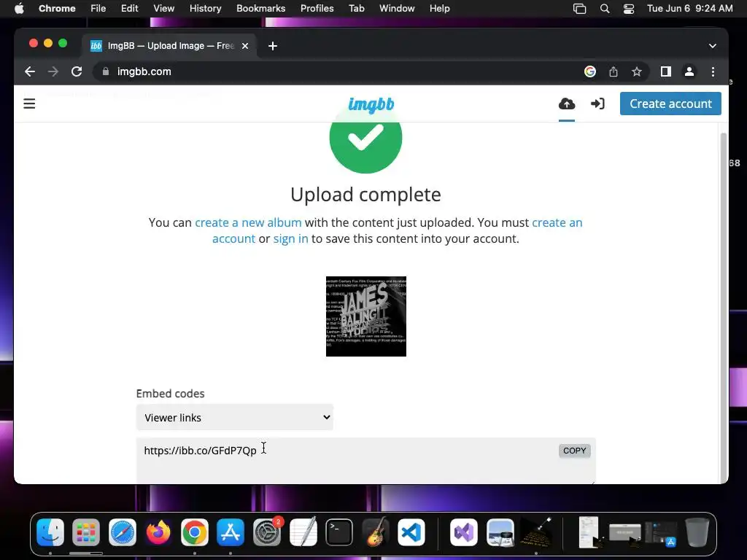
Task: Open the Apple menu
Action: [19, 8]
